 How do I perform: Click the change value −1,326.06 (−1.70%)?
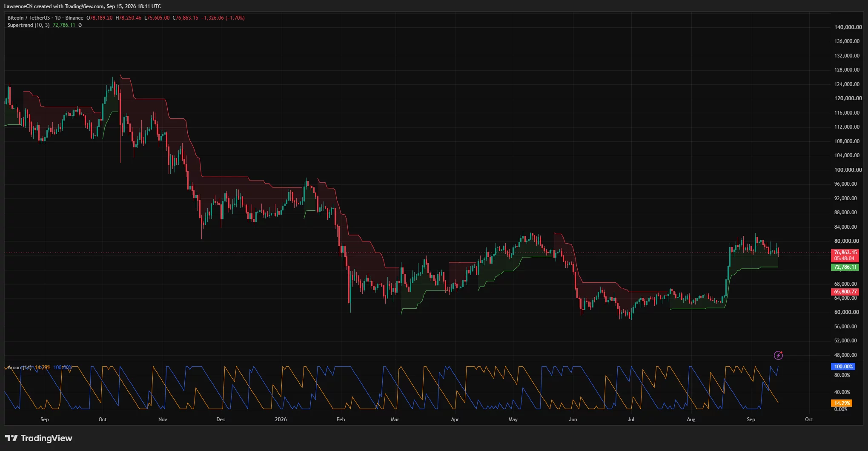(223, 18)
